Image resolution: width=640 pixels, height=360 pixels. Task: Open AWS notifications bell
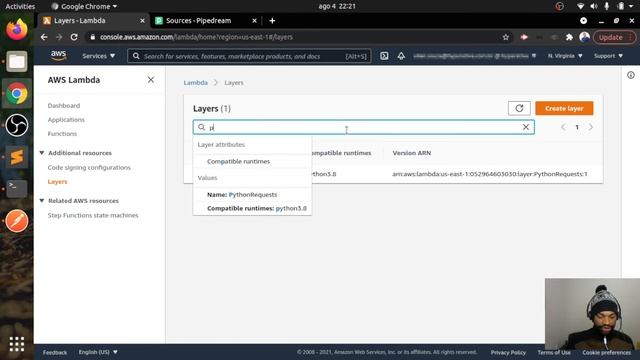[401, 56]
